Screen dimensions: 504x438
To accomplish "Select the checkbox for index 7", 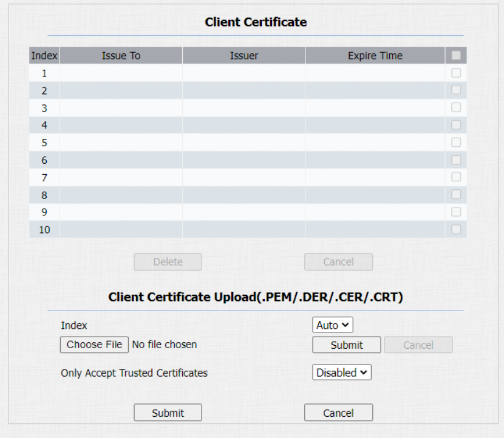I will (x=456, y=177).
